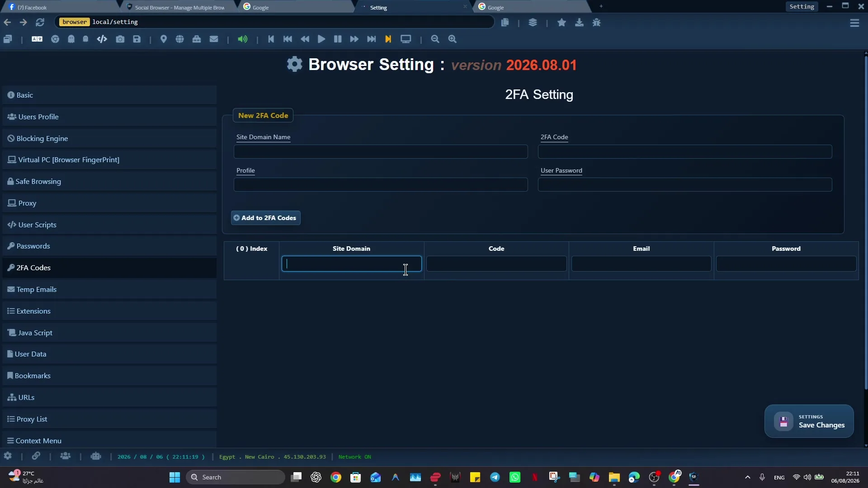Open a new tab with the plus button
Screen dimensions: 868x488
601,6
